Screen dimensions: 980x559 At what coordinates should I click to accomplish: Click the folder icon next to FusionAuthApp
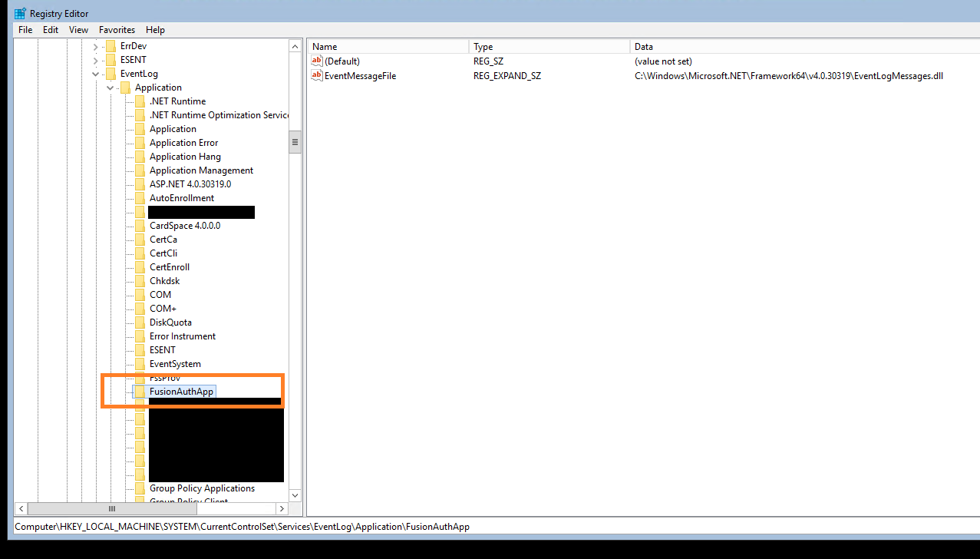coord(140,391)
